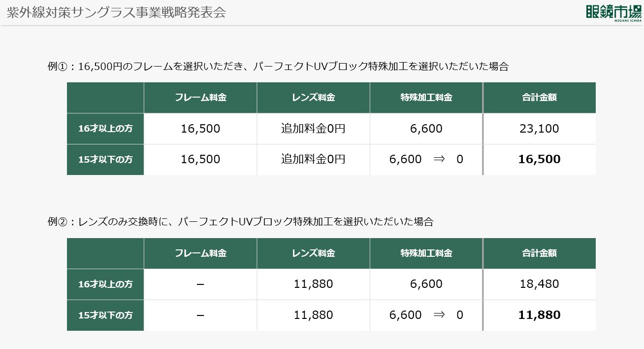Click the arrow symbol in first table's 6,600 ⇒ 0
Screen dimensions: 644x349
click(439, 159)
